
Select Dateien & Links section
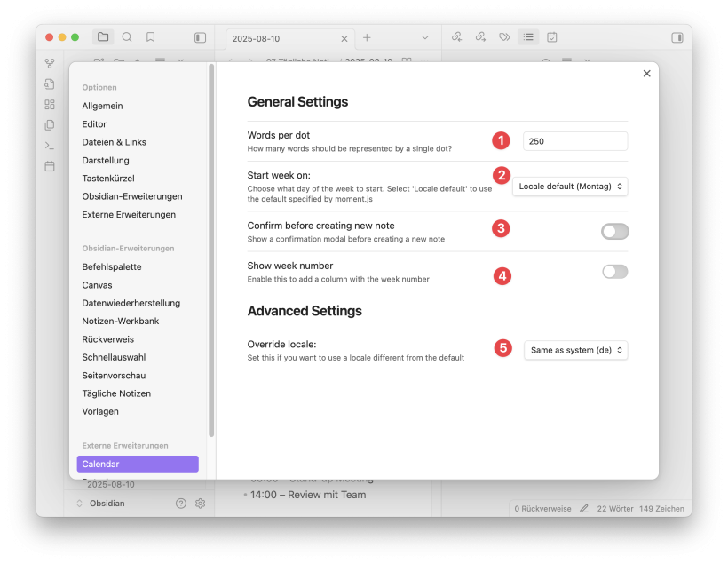115,142
